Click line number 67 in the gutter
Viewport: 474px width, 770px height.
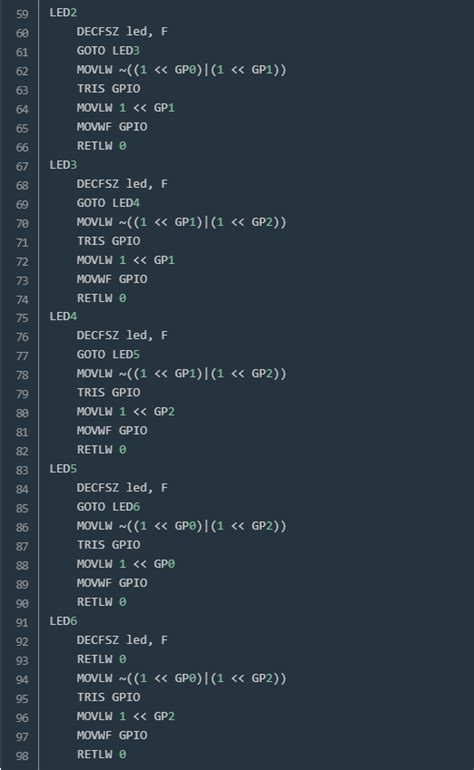[22, 166]
